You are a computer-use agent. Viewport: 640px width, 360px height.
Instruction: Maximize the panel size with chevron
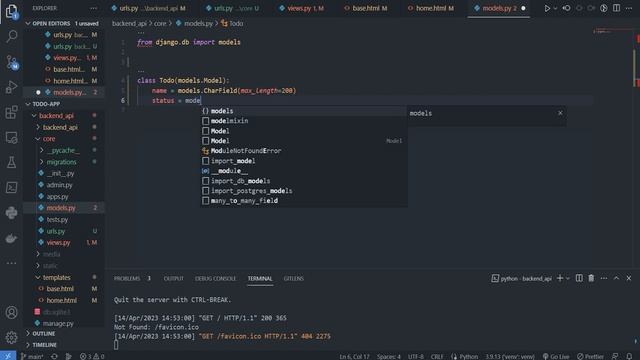pos(616,278)
